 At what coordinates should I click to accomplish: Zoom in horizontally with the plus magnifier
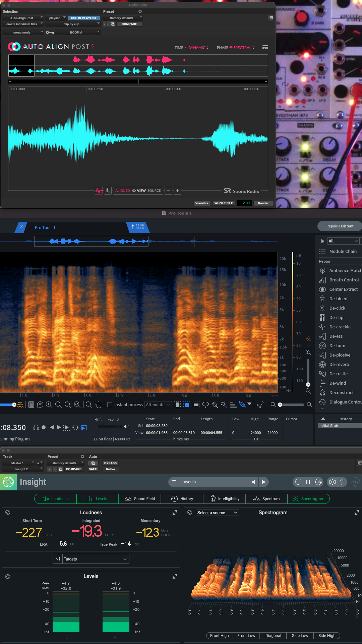pyautogui.click(x=49, y=405)
